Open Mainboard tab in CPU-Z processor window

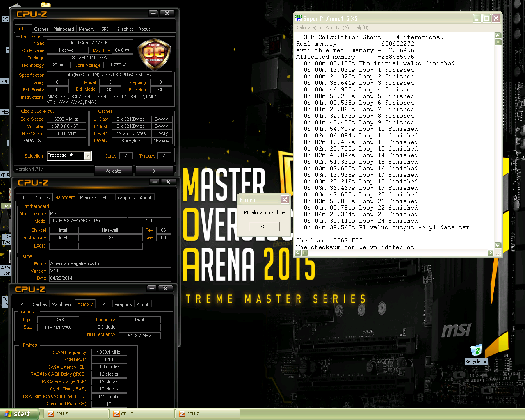pyautogui.click(x=64, y=29)
